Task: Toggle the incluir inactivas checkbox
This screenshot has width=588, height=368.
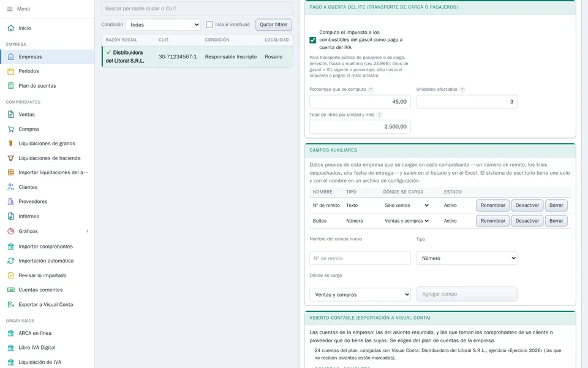Action: (209, 25)
